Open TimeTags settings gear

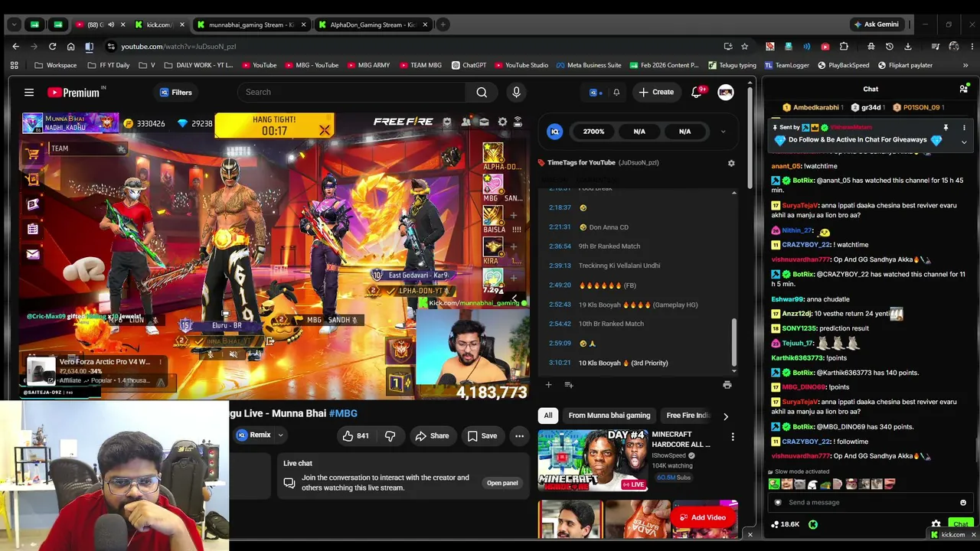(731, 163)
